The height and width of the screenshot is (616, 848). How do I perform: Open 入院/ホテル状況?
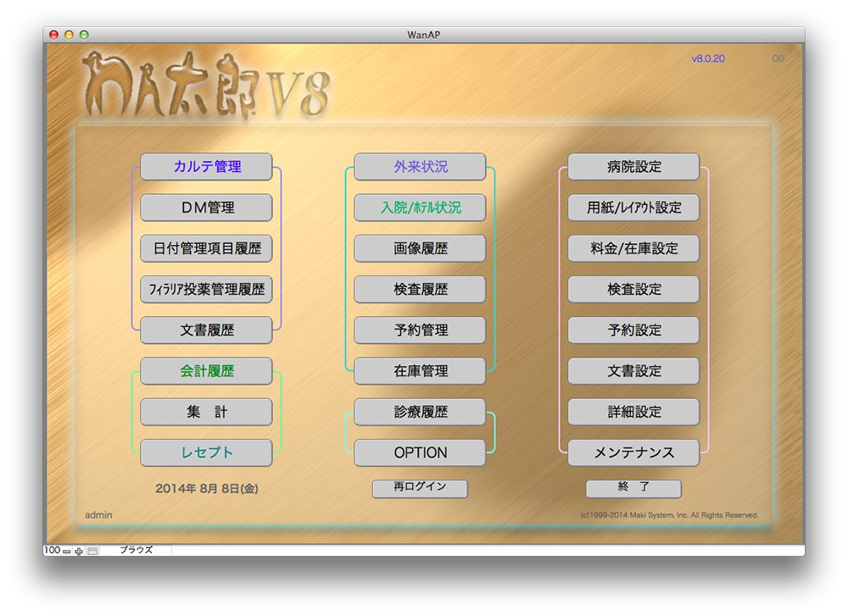[x=420, y=208]
